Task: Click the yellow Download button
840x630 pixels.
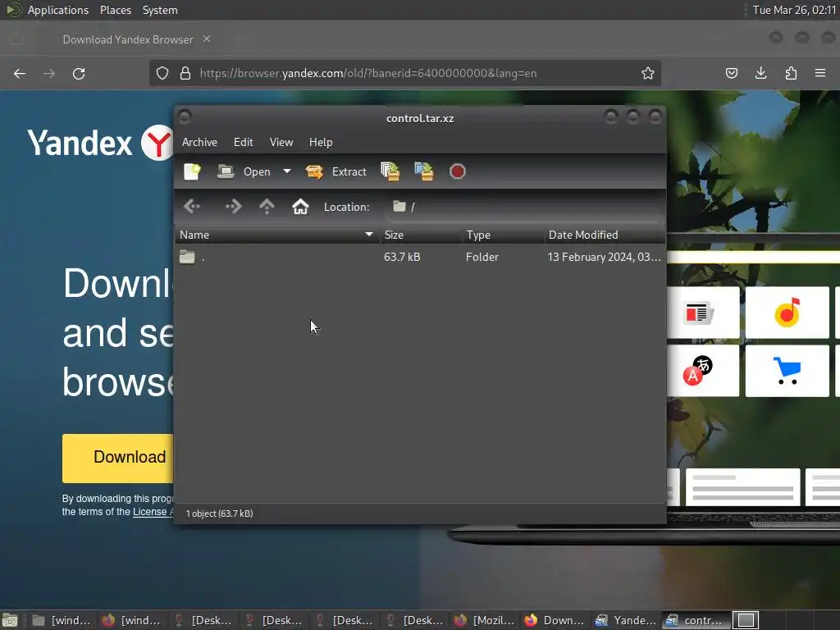Action: point(118,458)
